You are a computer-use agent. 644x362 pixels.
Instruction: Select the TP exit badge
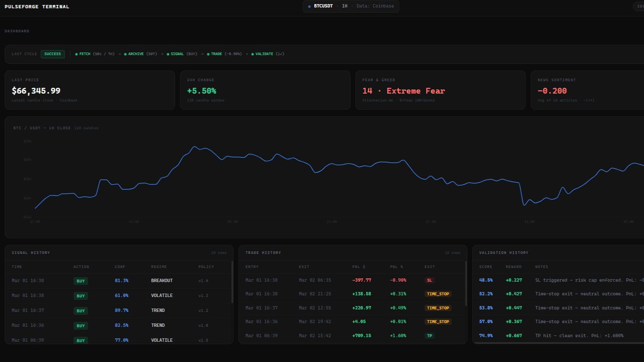tap(429, 335)
